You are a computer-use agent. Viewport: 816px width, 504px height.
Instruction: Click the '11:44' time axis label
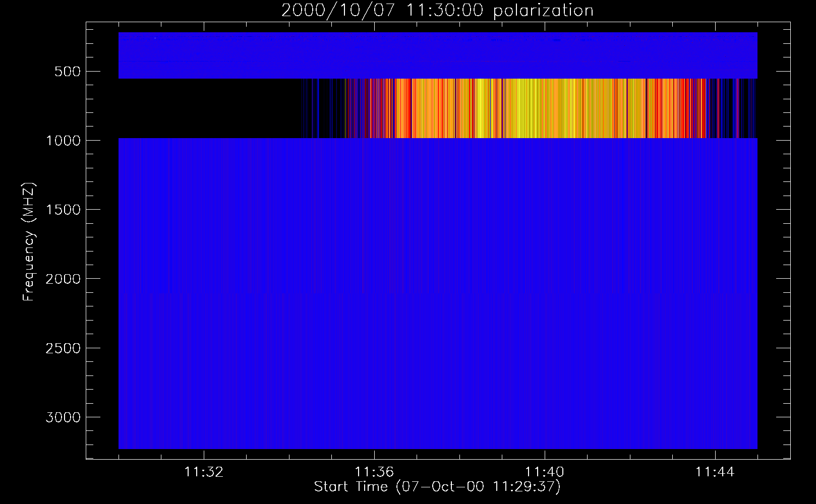tap(715, 472)
